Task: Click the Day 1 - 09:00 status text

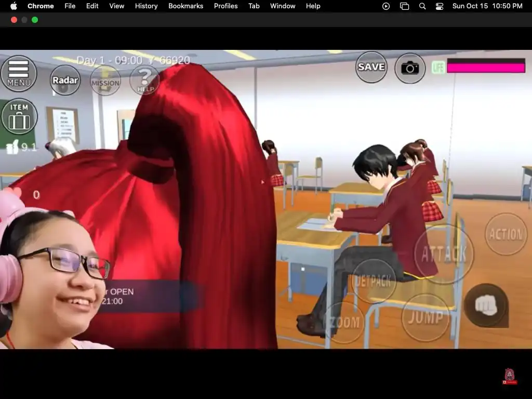Action: coord(110,60)
